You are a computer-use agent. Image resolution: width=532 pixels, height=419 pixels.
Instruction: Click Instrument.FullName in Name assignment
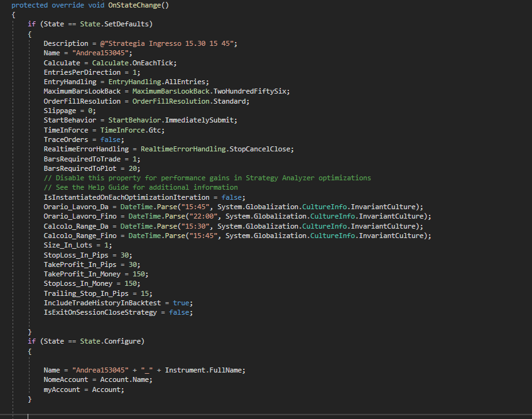click(204, 370)
